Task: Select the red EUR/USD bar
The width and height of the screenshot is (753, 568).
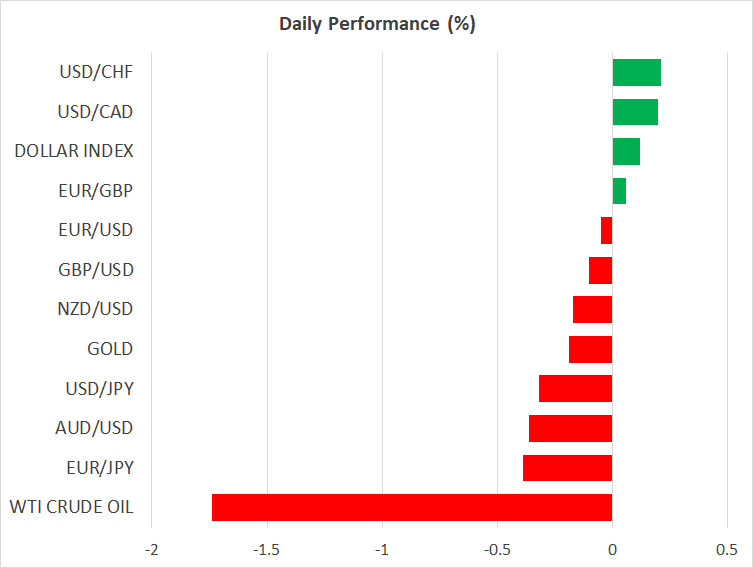Action: tap(606, 231)
